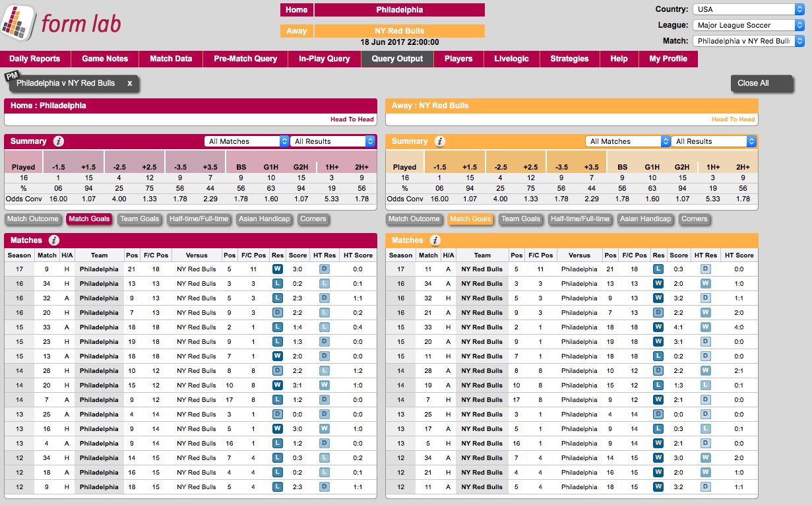Viewport: 812px width, 505px height.
Task: Open the Livelogic tab
Action: pyautogui.click(x=511, y=59)
